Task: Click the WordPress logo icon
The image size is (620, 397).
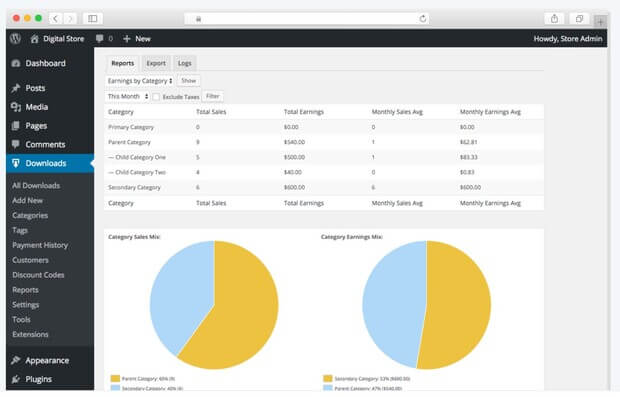Action: [15, 38]
